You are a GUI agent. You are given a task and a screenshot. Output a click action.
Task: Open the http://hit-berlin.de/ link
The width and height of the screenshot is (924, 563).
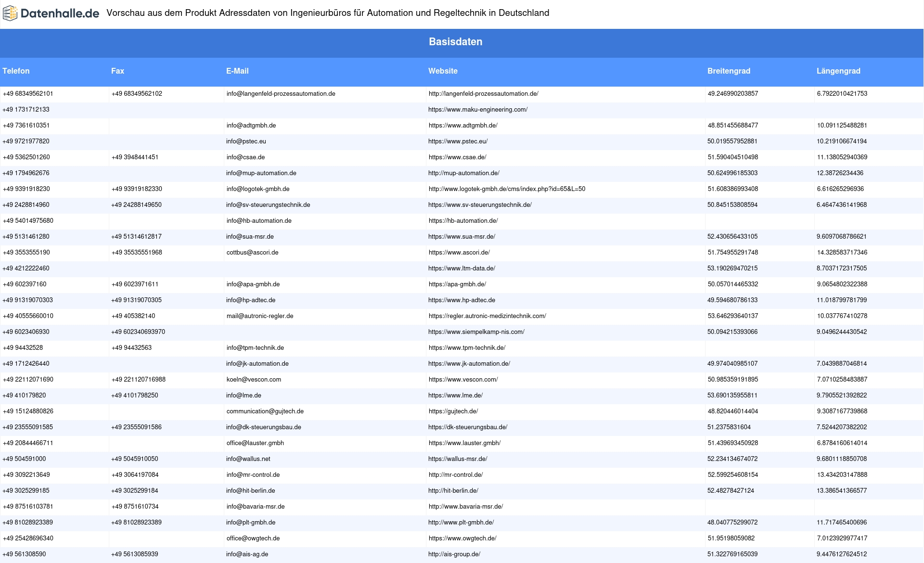point(453,491)
